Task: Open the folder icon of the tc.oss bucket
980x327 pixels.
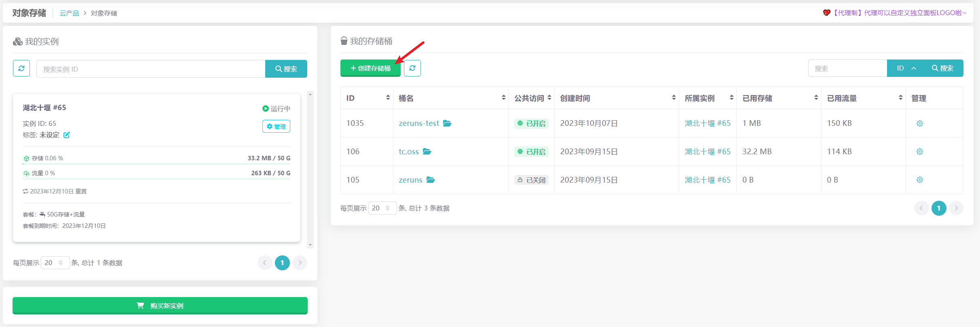Action: 427,151
